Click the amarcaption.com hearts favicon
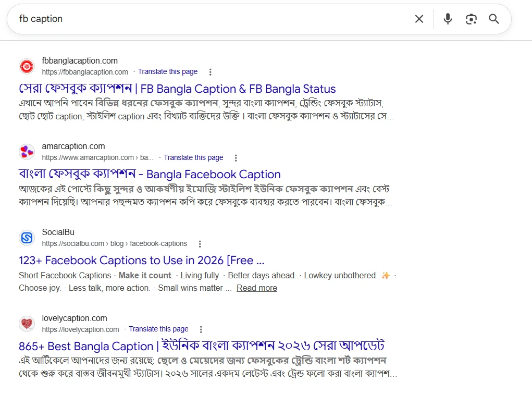 point(27,152)
